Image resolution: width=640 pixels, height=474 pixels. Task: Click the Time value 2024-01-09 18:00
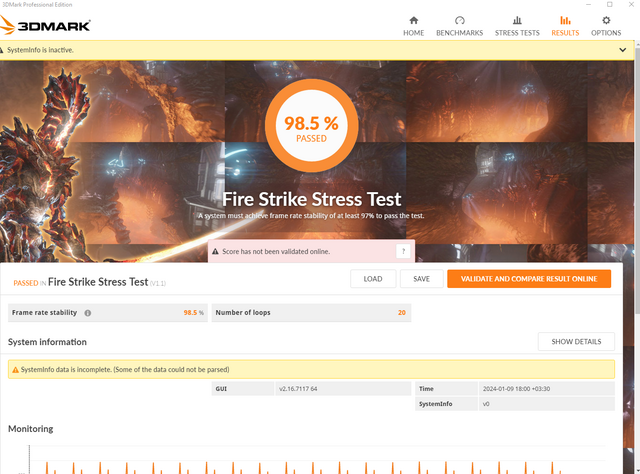click(x=516, y=389)
